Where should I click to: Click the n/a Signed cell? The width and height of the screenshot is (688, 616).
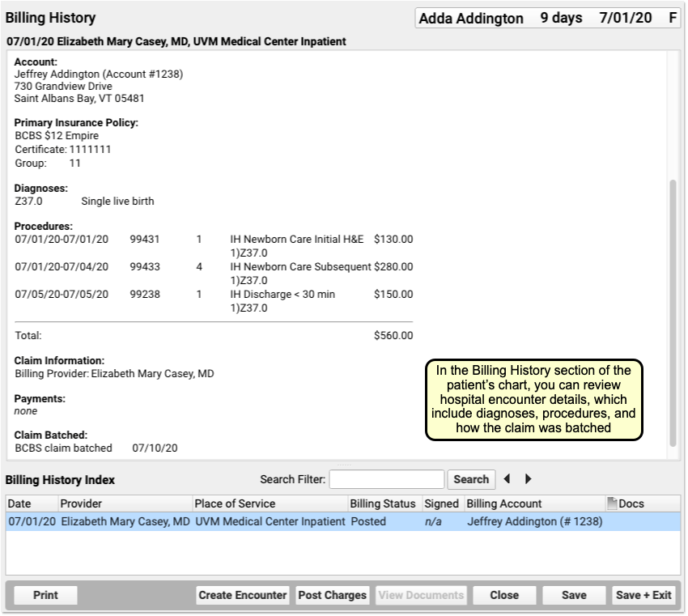tap(433, 521)
